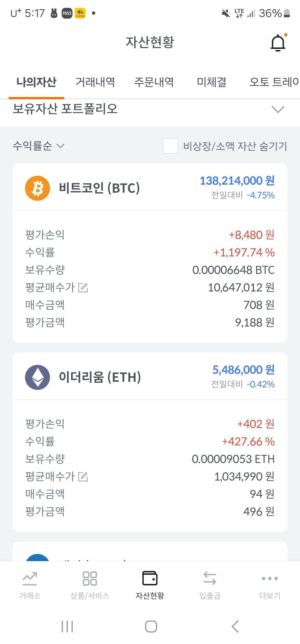Open the notification bell

278,43
